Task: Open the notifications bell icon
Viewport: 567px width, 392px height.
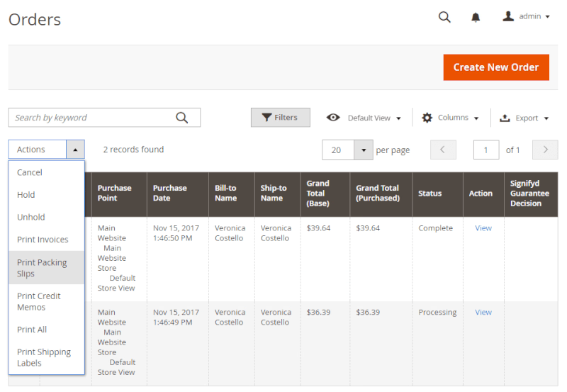Action: click(x=476, y=17)
